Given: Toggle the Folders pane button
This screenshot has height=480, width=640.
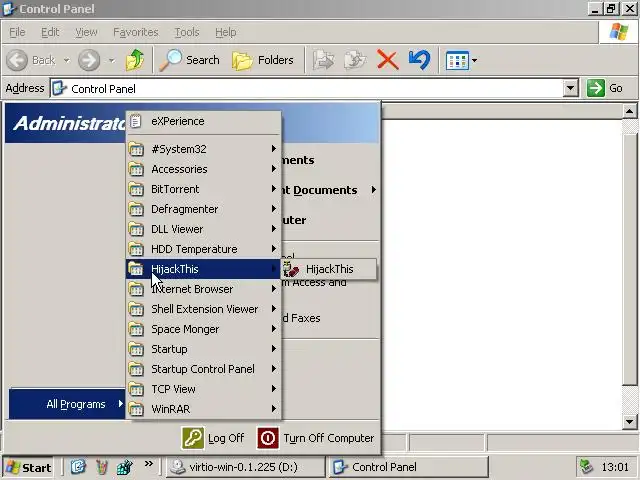Looking at the screenshot, I should (x=262, y=60).
